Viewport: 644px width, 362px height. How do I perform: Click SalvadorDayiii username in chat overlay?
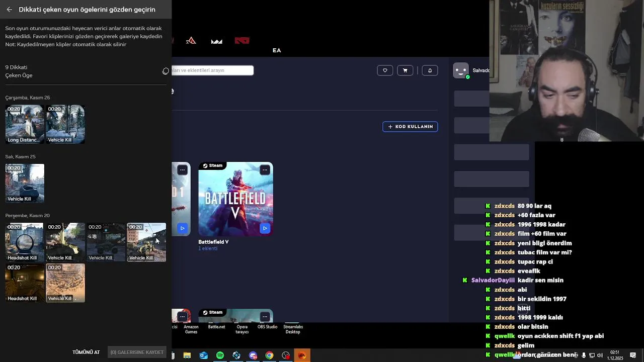pos(493,280)
